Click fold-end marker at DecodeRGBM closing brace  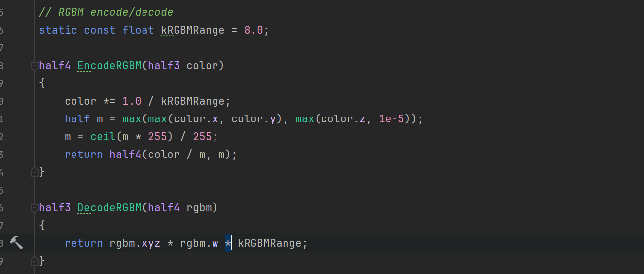click(x=34, y=260)
